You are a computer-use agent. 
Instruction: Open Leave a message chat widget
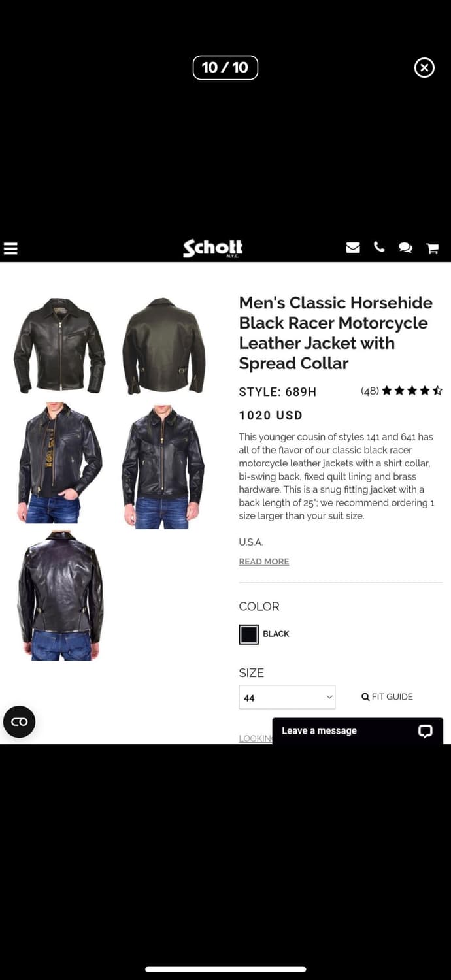click(x=358, y=731)
